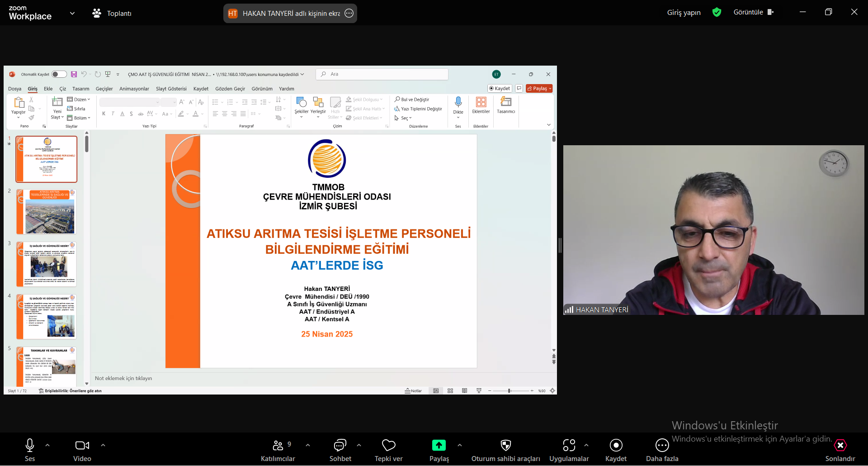Start recording with the Kaydet icon
Screen dimensions: 868x466
(616, 446)
